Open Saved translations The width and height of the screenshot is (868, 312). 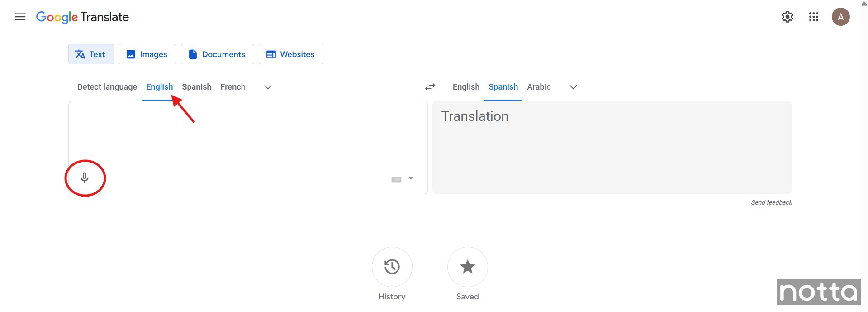coord(467,267)
